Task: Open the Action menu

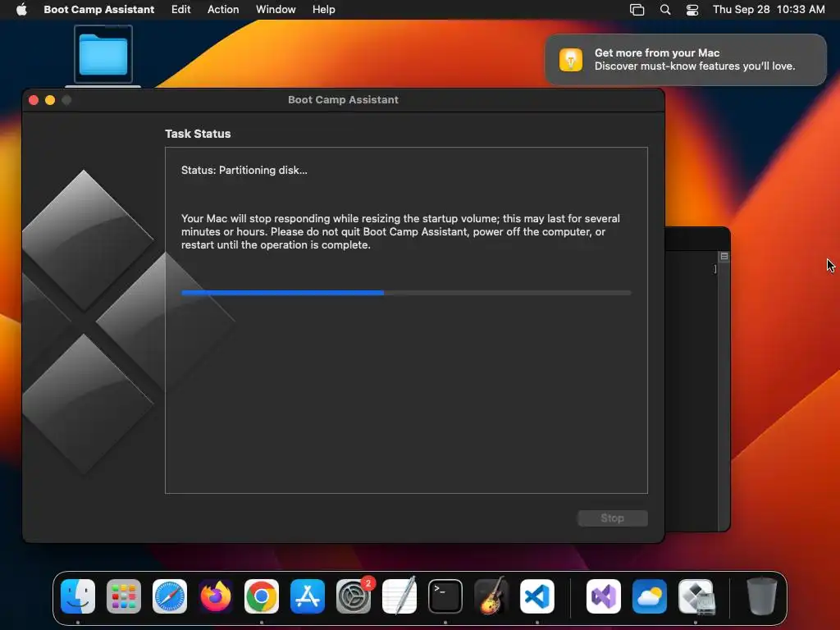Action: click(223, 9)
